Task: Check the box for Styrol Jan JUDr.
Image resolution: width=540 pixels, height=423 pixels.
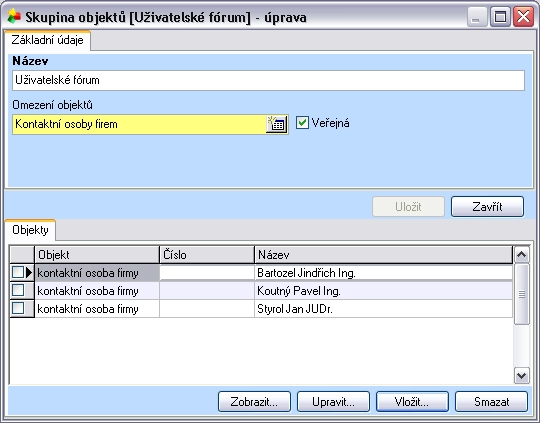Action: click(x=18, y=308)
